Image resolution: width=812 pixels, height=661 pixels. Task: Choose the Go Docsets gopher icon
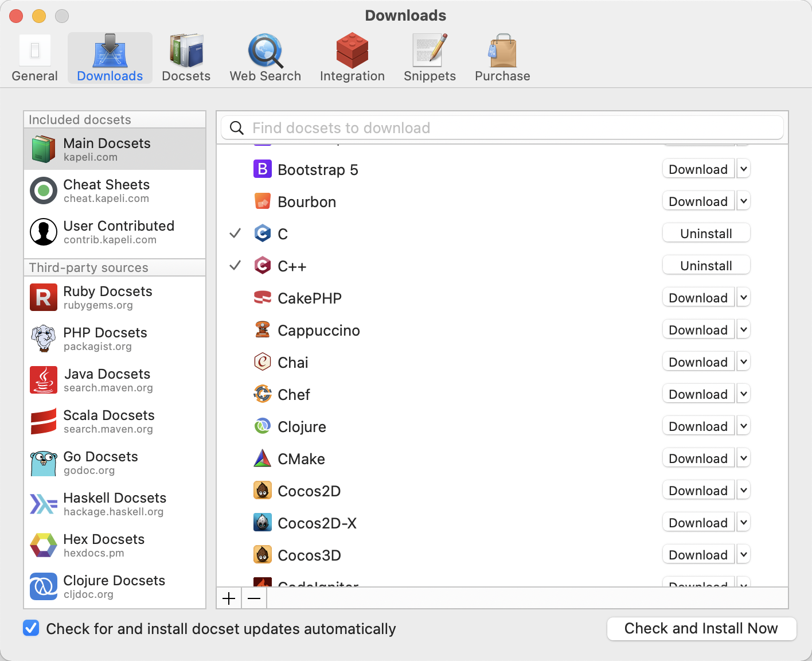(44, 462)
